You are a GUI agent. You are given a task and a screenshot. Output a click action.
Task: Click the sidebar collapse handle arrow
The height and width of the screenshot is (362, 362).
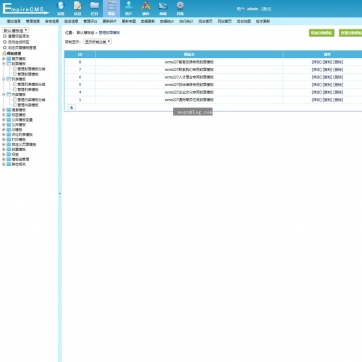[x=60, y=193]
